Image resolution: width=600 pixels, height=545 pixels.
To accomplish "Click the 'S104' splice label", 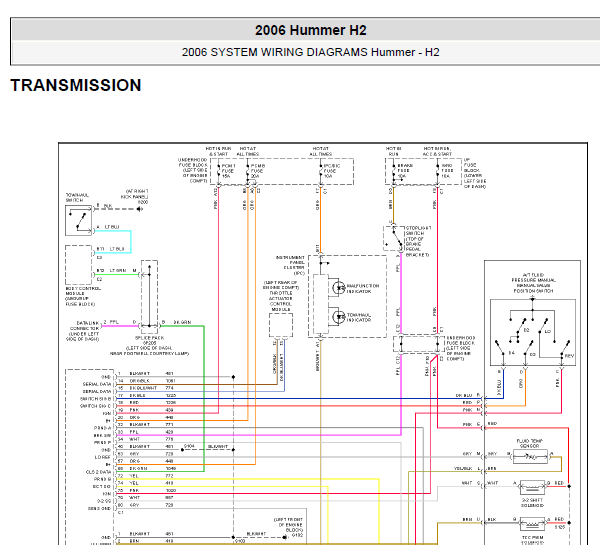I will pyautogui.click(x=189, y=446).
